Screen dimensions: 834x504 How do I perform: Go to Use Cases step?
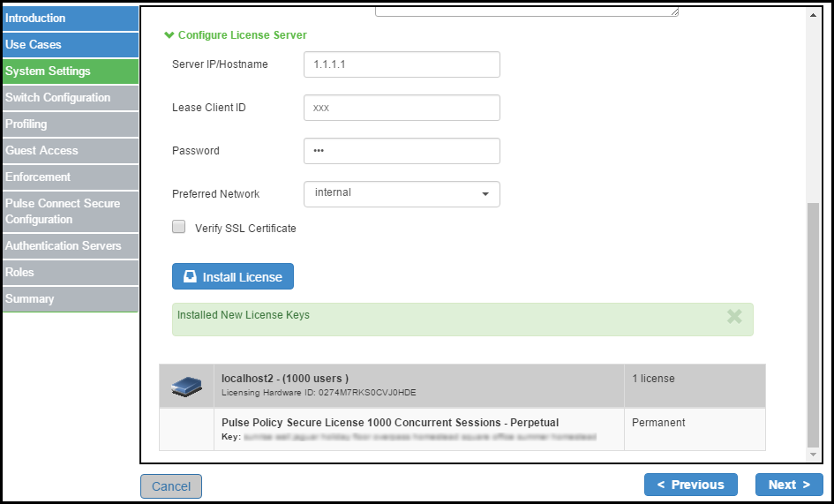pyautogui.click(x=71, y=45)
